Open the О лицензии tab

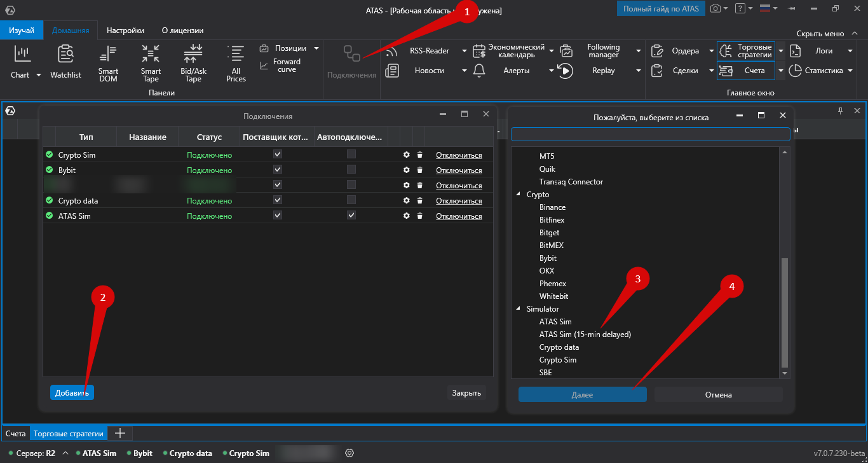[183, 30]
